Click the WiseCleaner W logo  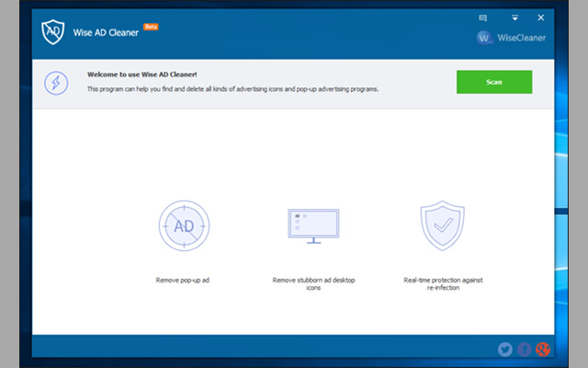(x=484, y=38)
